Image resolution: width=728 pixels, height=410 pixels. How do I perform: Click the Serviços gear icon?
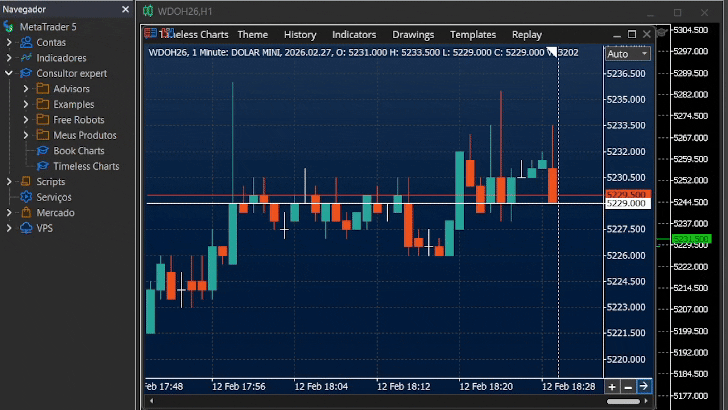click(26, 197)
